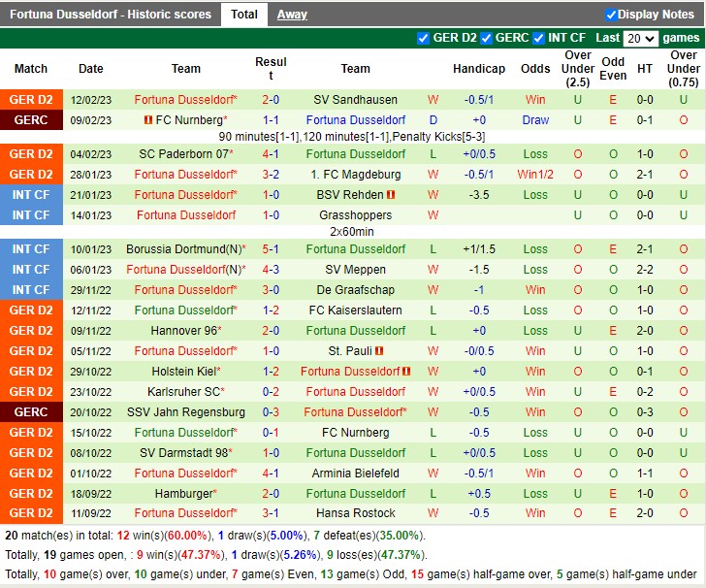Click the 4-3 score versus SV Meppen
The height and width of the screenshot is (588, 706).
[271, 270]
